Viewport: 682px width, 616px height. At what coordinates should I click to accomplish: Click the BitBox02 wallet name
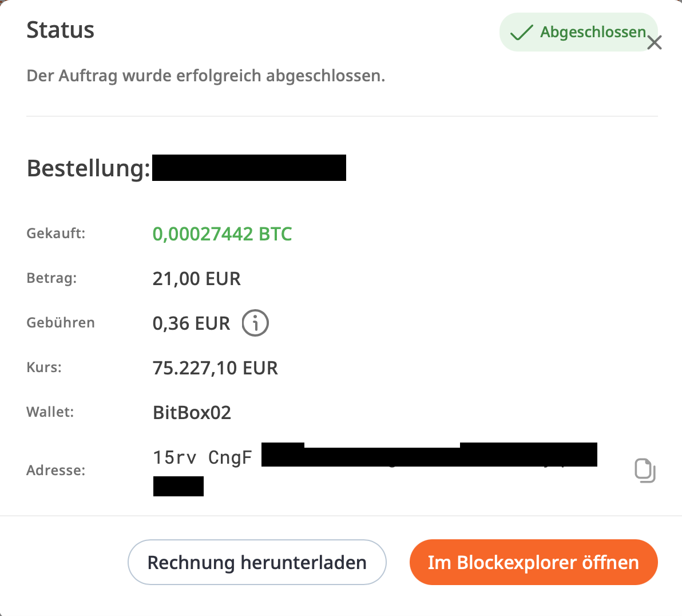[192, 413]
